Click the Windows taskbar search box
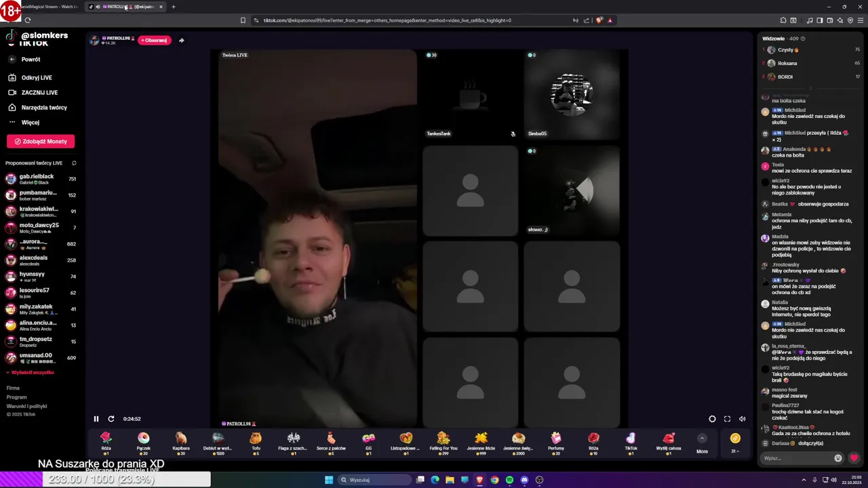Viewport: 868px width, 488px height. pos(375,480)
